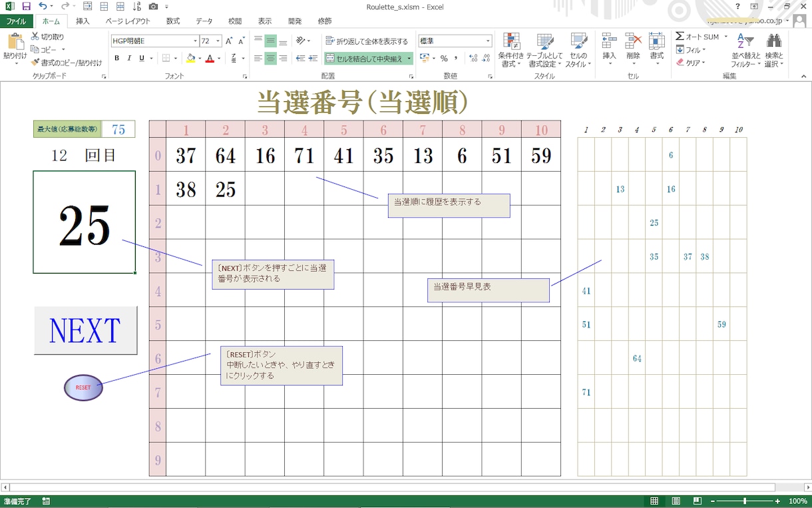Viewport: 812px width, 508px height.
Task: Open the セルのスタイル cell styles dropdown
Action: coord(578,50)
